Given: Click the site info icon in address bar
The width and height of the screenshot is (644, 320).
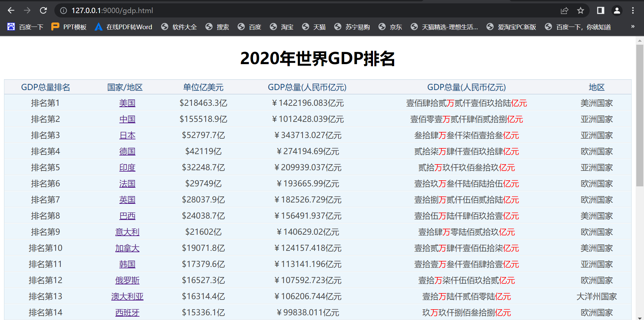Looking at the screenshot, I should [x=63, y=11].
